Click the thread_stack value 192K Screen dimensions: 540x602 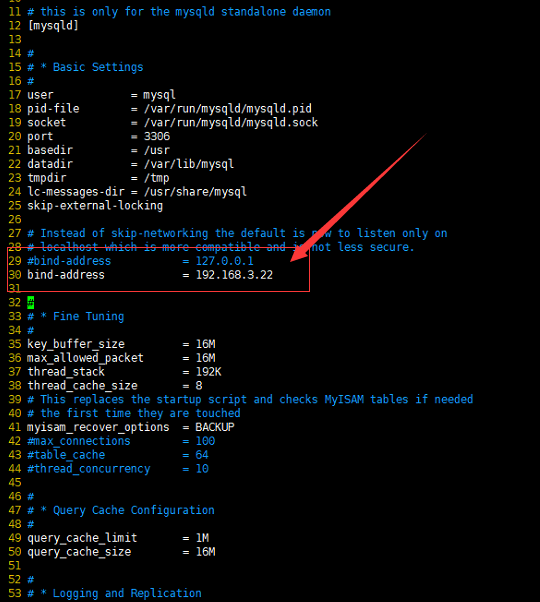point(208,372)
